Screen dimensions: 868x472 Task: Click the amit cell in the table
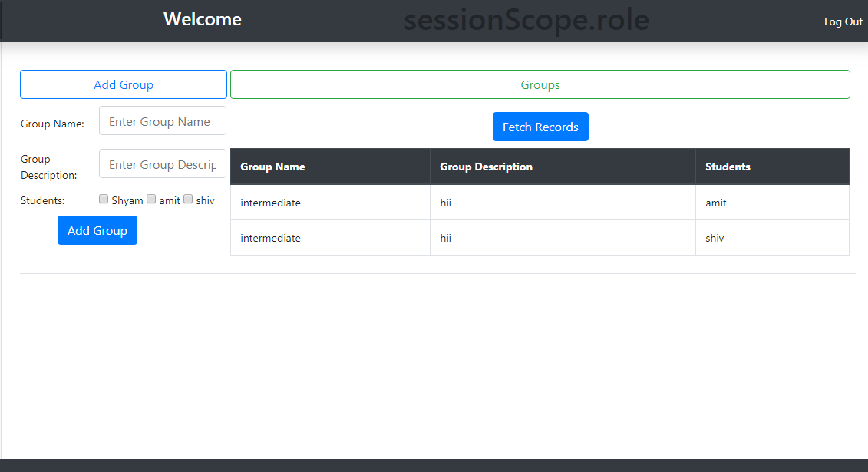772,203
